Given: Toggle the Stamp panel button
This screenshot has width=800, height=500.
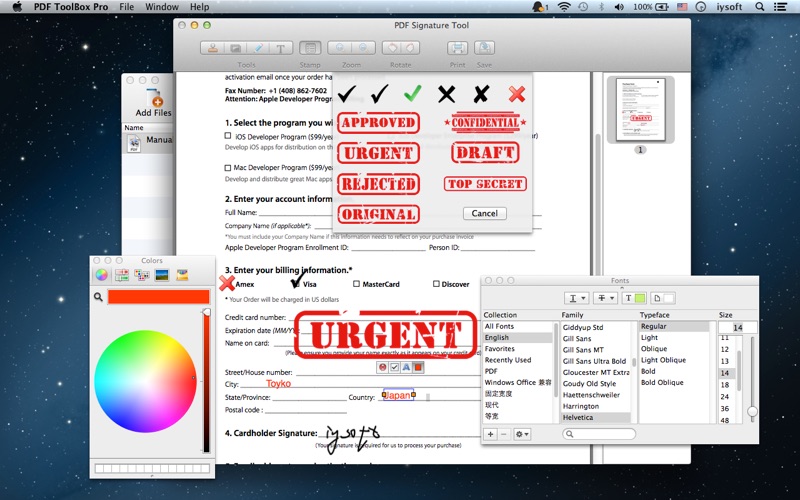Looking at the screenshot, I should coord(310,48).
